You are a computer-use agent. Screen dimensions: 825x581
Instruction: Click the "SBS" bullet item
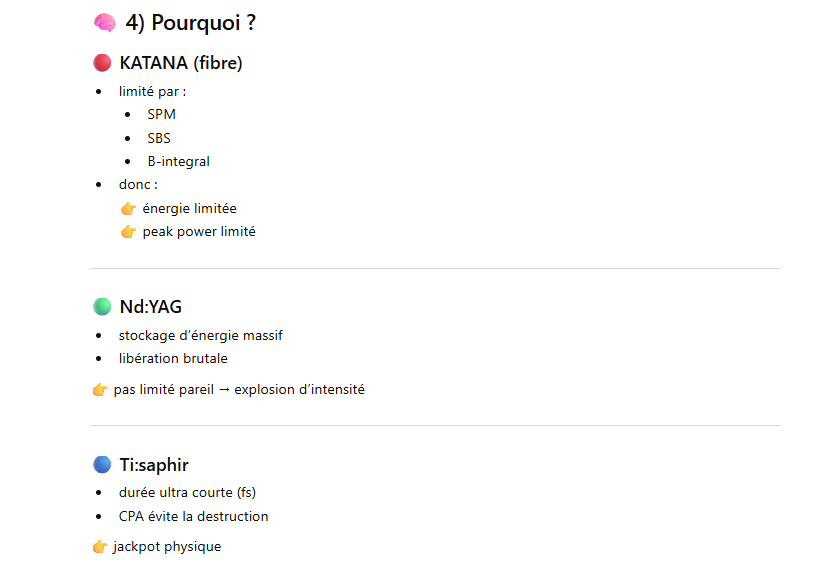(159, 138)
